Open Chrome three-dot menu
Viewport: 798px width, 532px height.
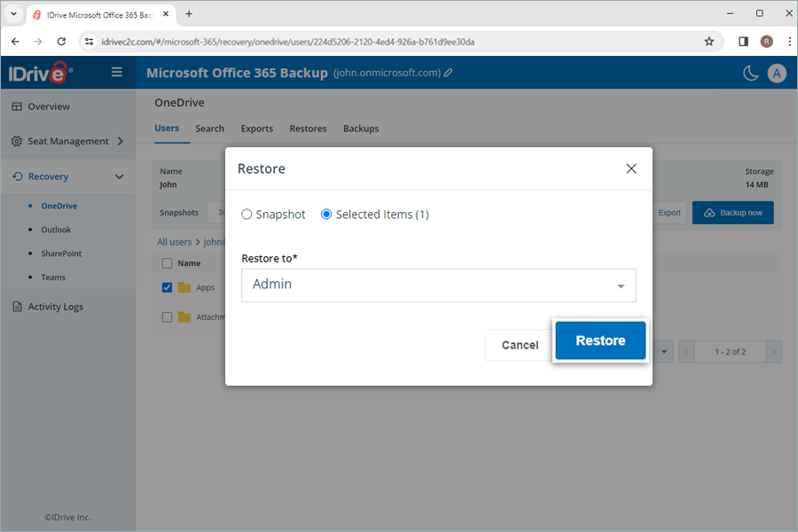click(x=789, y=42)
